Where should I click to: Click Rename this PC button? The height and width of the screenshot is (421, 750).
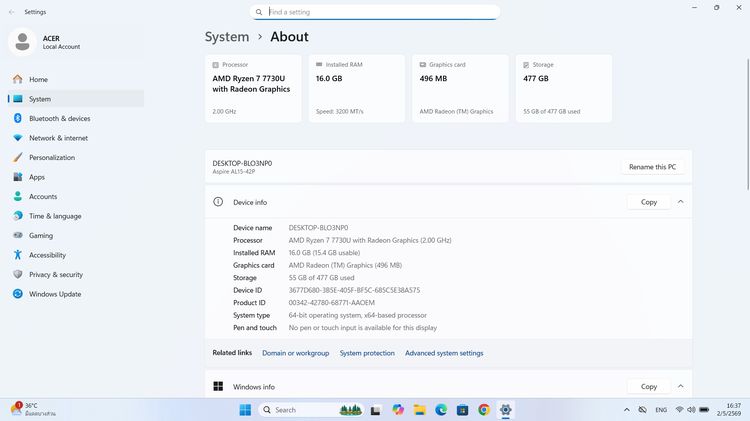pyautogui.click(x=652, y=167)
